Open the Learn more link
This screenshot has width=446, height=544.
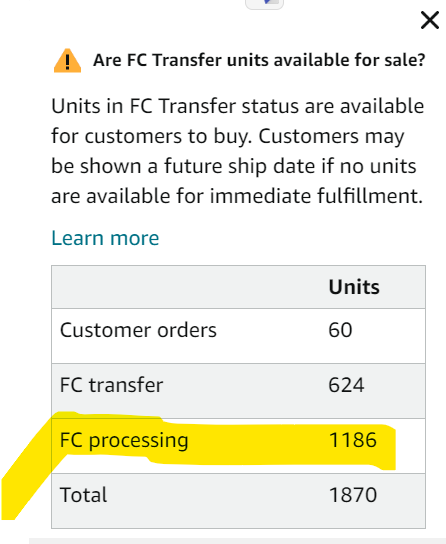(105, 238)
